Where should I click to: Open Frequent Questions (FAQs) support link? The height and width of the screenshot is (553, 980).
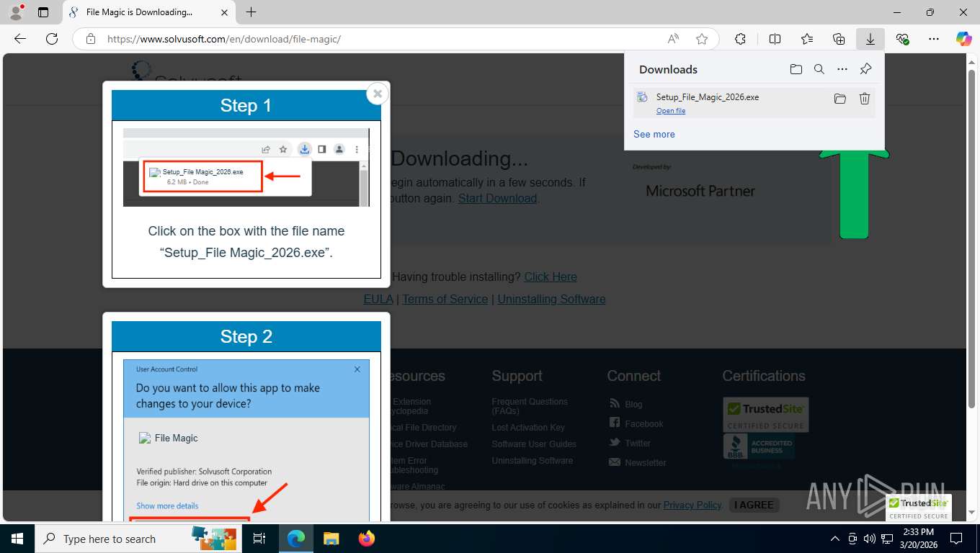(530, 406)
